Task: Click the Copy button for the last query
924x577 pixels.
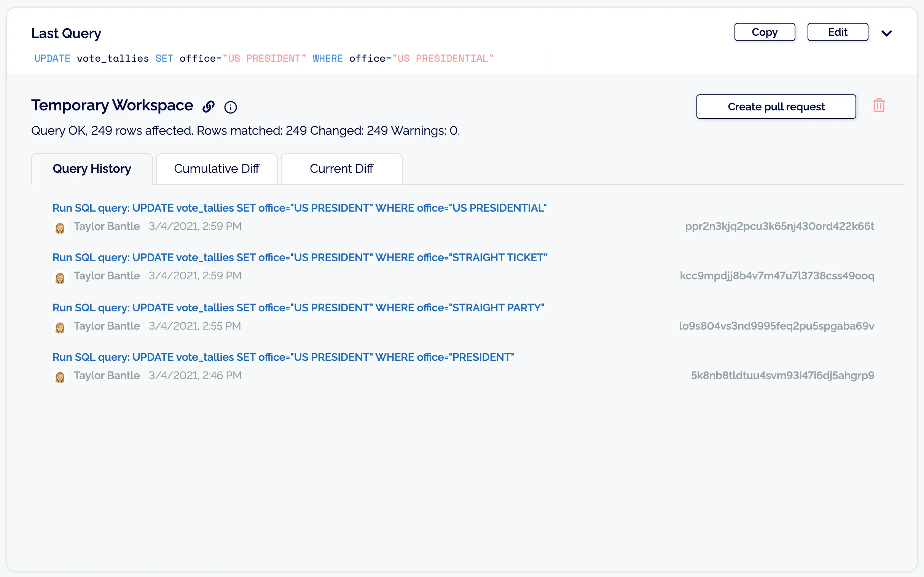Action: pos(765,32)
